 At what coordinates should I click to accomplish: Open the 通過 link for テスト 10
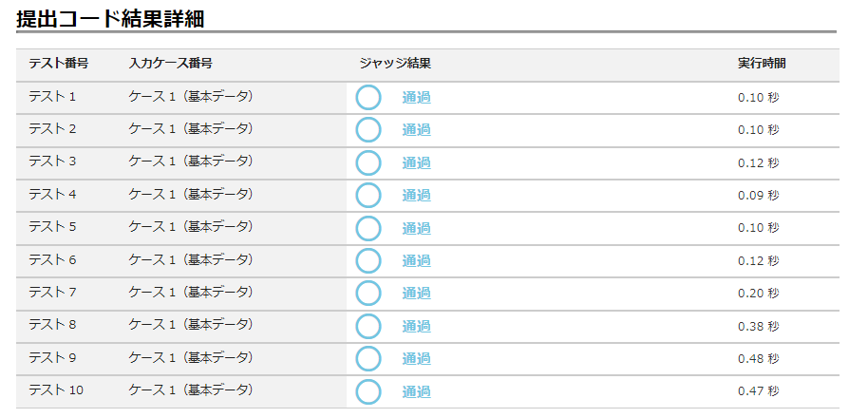416,391
